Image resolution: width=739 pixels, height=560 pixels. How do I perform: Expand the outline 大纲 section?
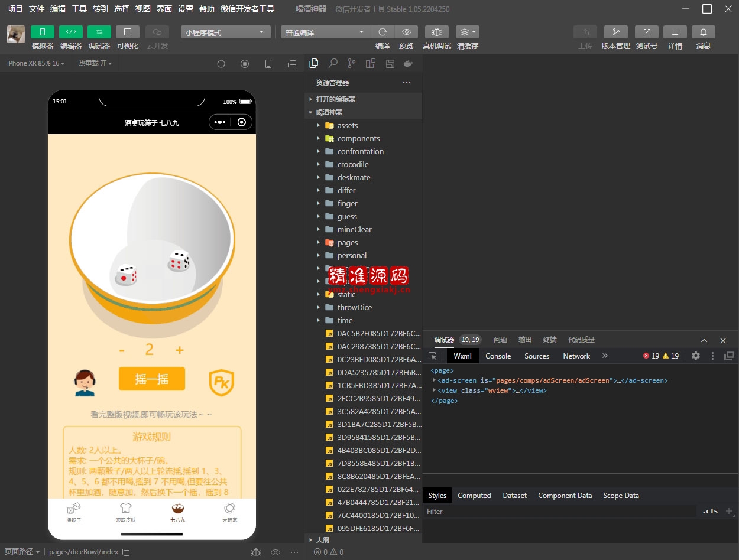pyautogui.click(x=364, y=540)
